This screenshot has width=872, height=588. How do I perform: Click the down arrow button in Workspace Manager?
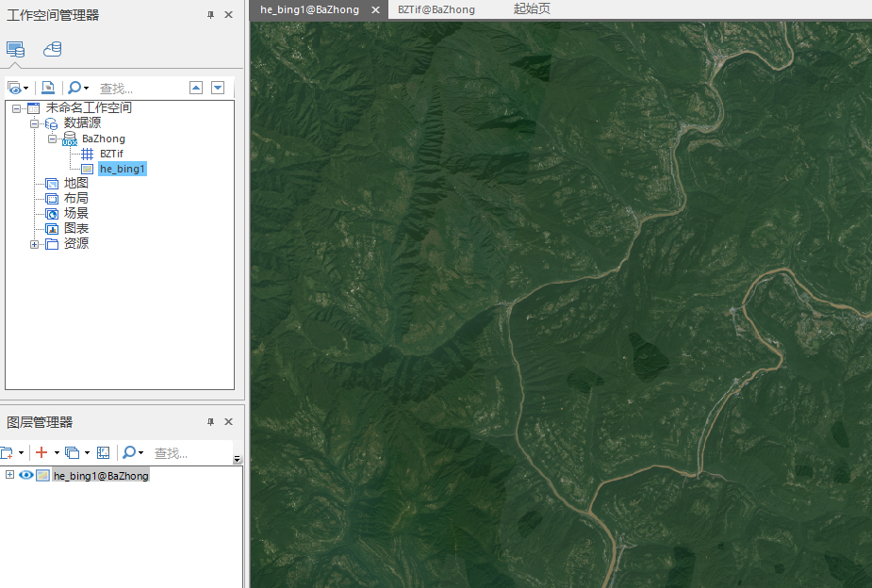[218, 88]
